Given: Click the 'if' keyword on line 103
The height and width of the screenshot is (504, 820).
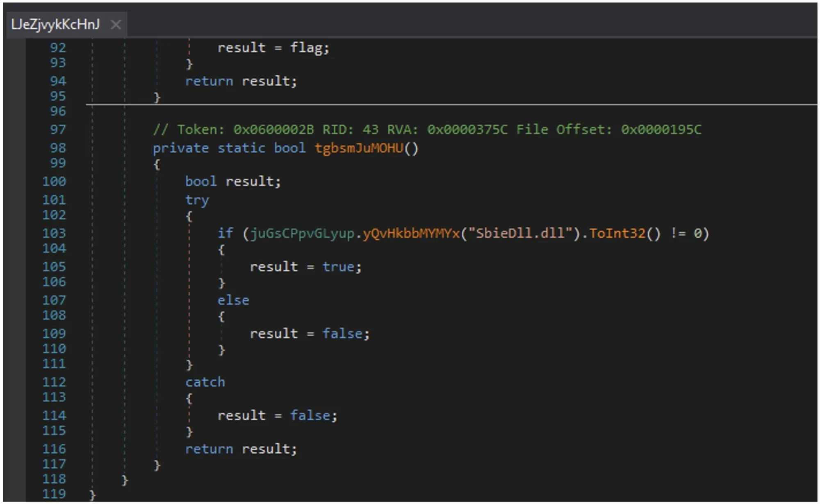Looking at the screenshot, I should pyautogui.click(x=225, y=234).
